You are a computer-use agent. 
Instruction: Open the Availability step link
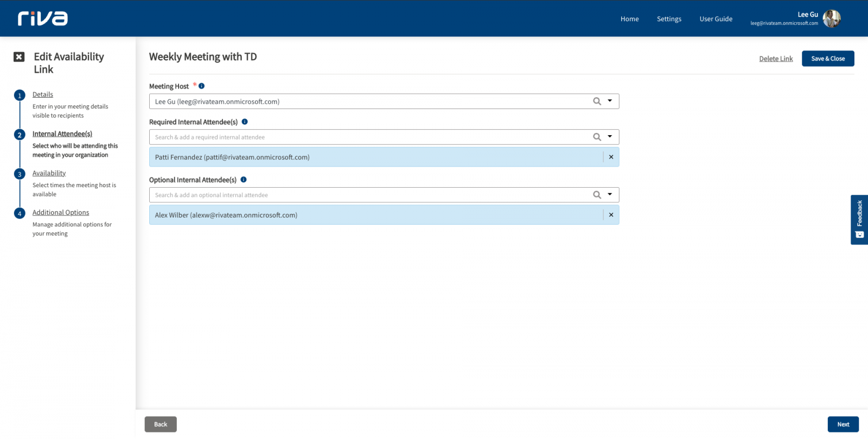(x=49, y=173)
